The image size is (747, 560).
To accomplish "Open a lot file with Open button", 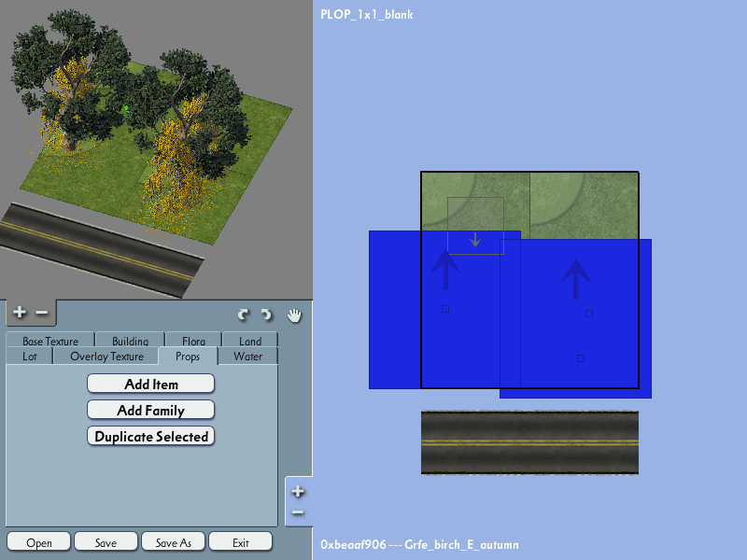I will pos(39,542).
